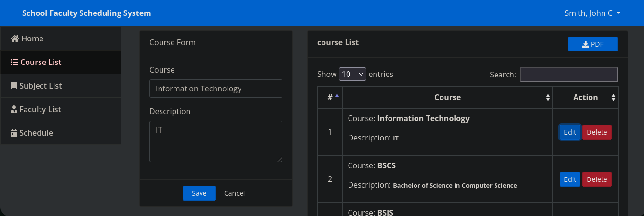Click the Faculty List person icon

click(x=14, y=109)
